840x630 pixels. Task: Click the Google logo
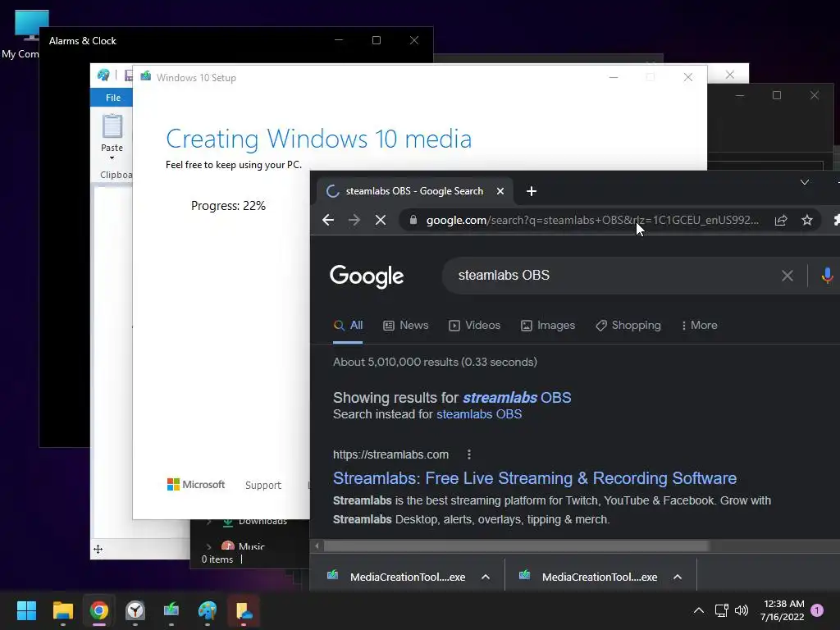(x=367, y=276)
